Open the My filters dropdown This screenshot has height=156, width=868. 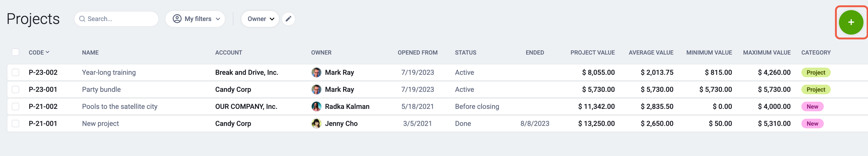coord(195,19)
